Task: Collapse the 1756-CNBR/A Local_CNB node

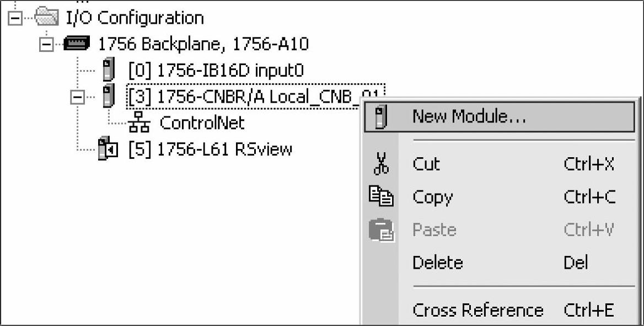Action: coord(77,98)
